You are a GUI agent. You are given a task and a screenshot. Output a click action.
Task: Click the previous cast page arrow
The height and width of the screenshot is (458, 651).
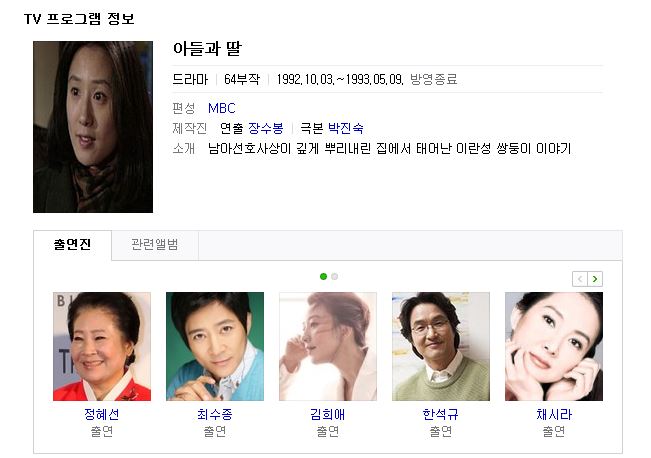pyautogui.click(x=580, y=279)
